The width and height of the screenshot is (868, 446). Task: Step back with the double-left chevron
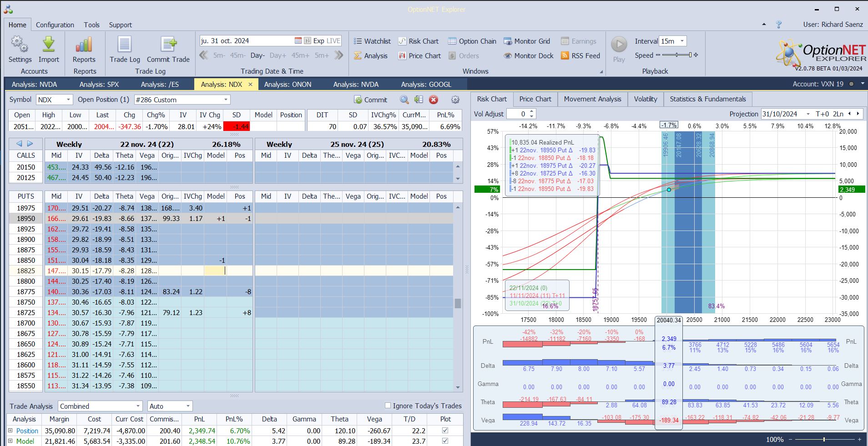tap(204, 55)
